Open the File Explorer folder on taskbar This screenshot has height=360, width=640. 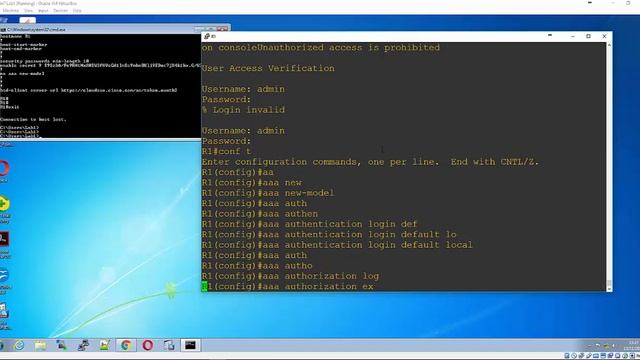(x=40, y=345)
